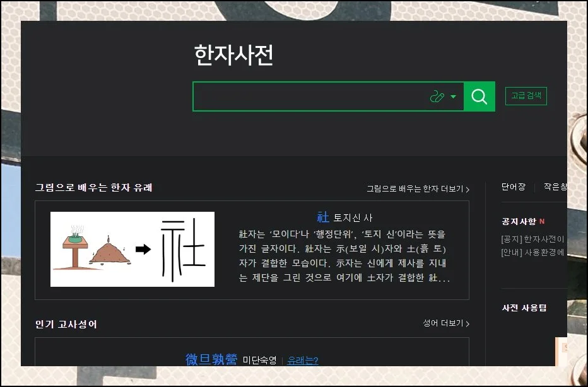The width and height of the screenshot is (588, 387).
Task: Switch to the 단어장 tab
Action: pos(513,187)
